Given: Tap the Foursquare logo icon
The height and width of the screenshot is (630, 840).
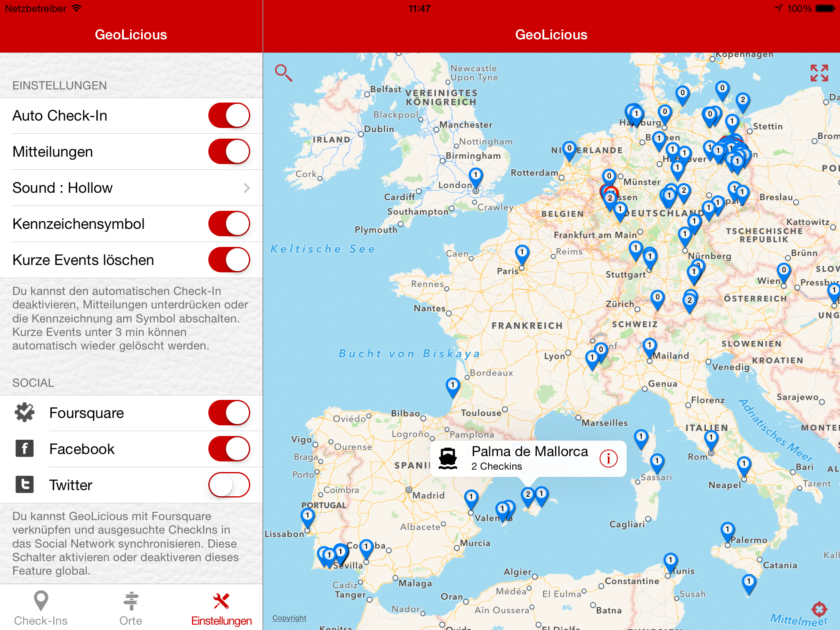Looking at the screenshot, I should click(25, 413).
